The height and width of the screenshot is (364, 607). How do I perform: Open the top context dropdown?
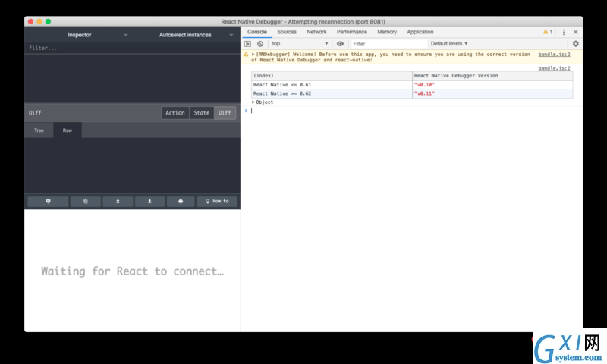coord(300,44)
